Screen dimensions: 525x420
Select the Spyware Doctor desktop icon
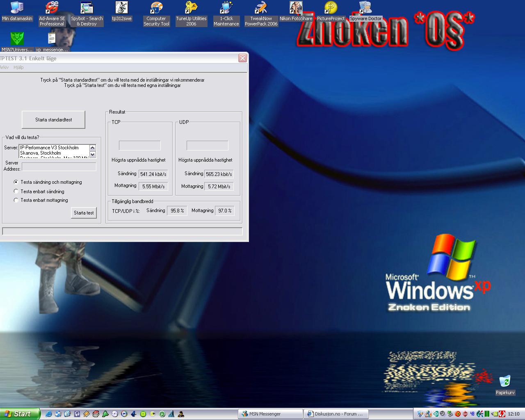tap(365, 11)
